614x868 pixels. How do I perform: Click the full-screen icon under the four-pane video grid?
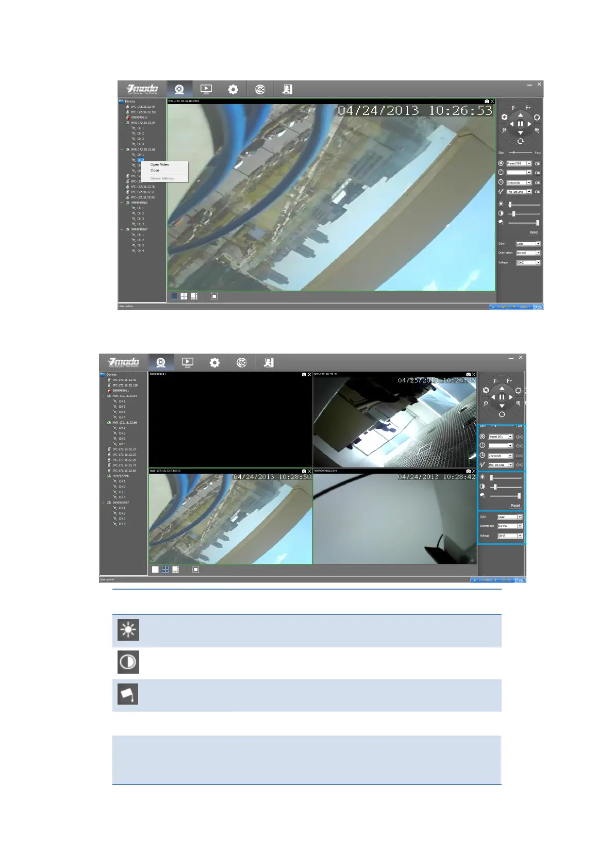coord(196,570)
